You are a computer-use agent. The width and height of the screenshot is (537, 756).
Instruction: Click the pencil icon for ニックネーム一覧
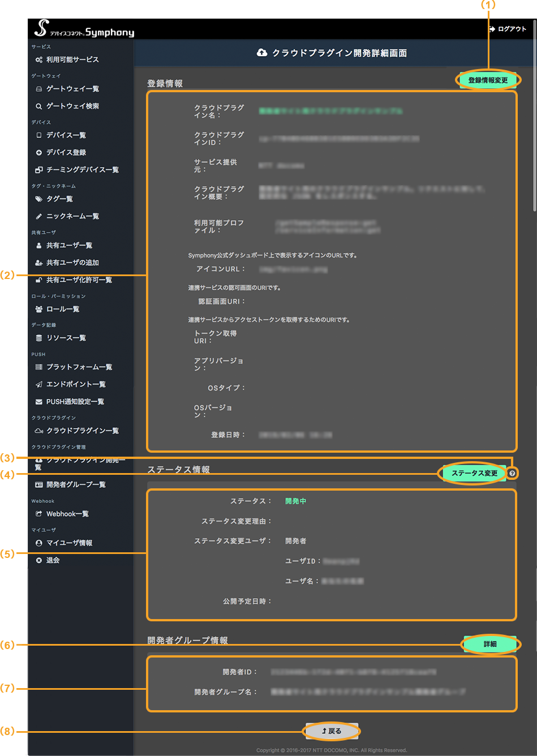click(38, 216)
